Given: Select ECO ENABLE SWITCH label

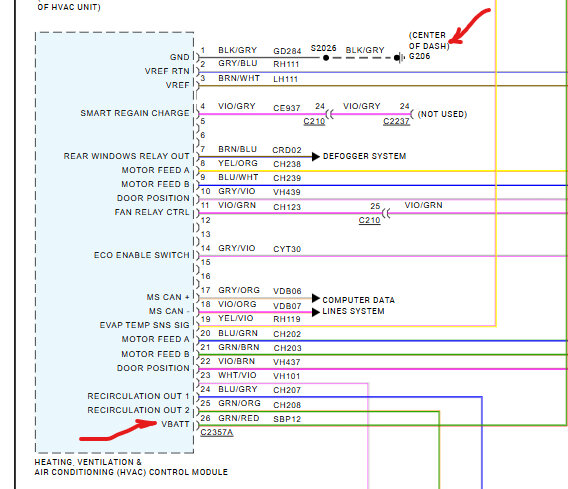Looking at the screenshot, I should coord(142,255).
